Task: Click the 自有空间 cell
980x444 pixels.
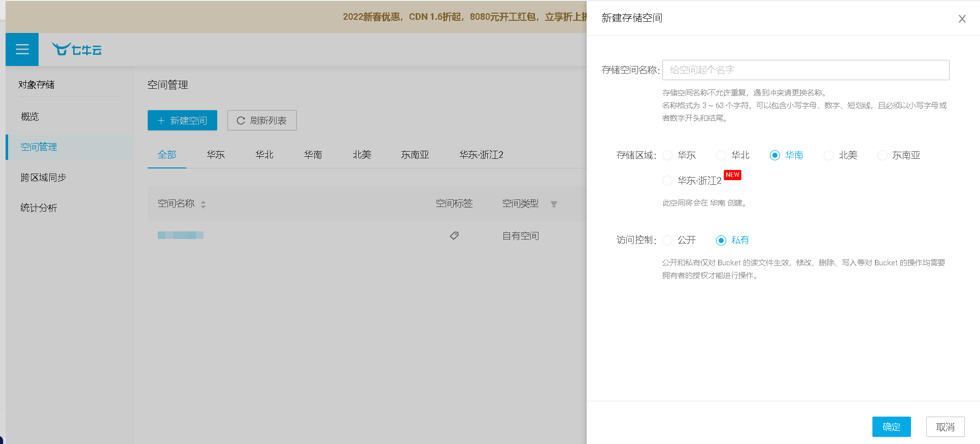Action: click(521, 236)
